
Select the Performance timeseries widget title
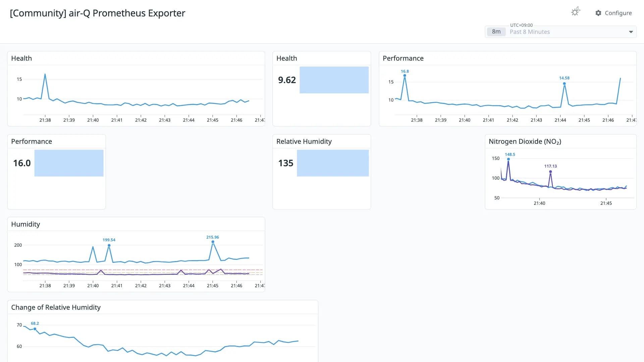pos(403,58)
